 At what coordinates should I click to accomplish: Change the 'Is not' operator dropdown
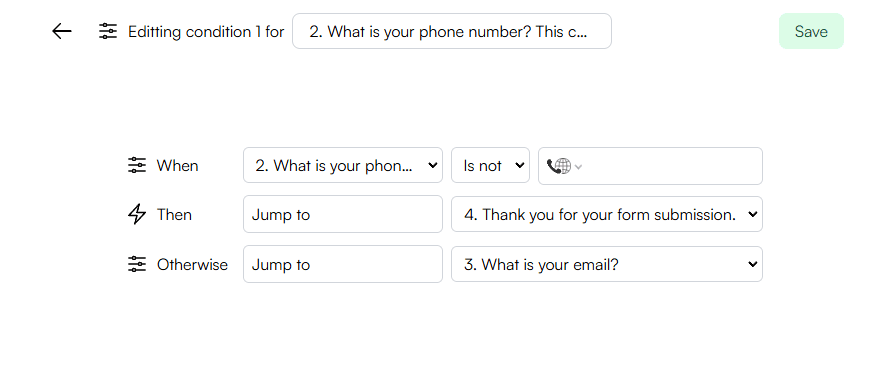tap(490, 165)
